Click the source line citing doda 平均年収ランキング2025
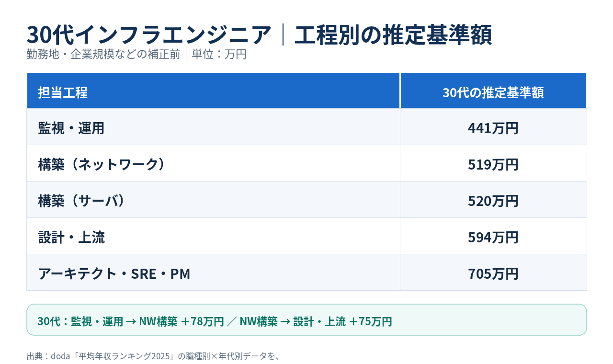This screenshot has height=364, width=613. [153, 356]
